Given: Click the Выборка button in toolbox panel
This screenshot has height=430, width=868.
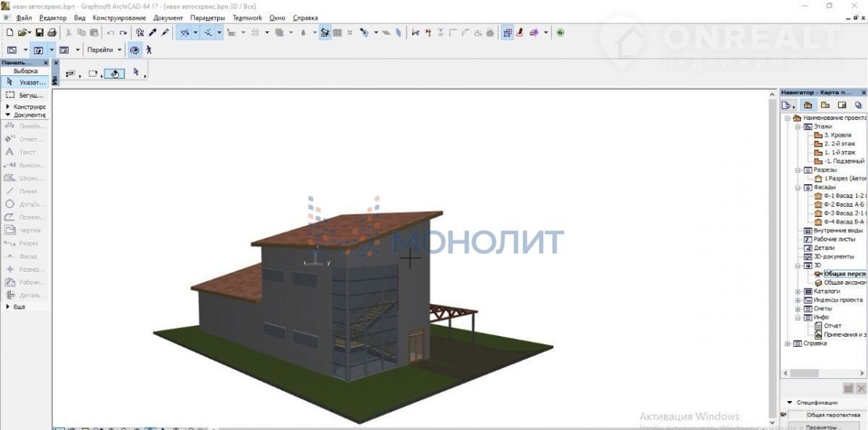Looking at the screenshot, I should point(25,72).
